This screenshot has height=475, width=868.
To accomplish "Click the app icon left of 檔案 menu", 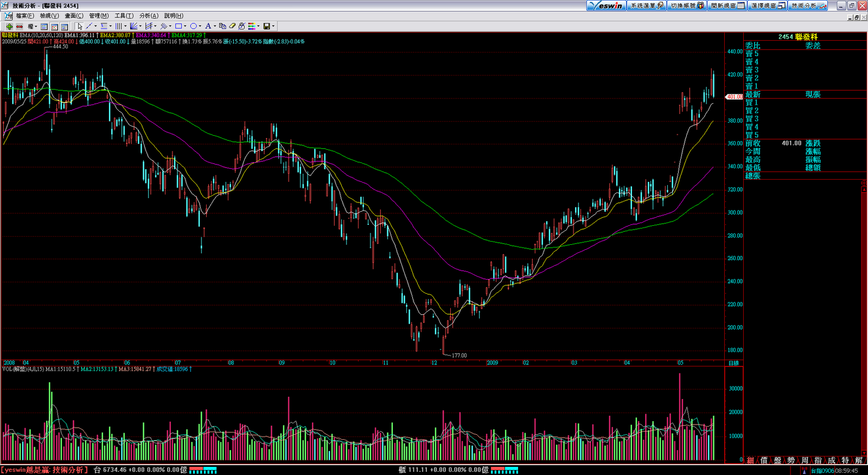I will tap(8, 16).
